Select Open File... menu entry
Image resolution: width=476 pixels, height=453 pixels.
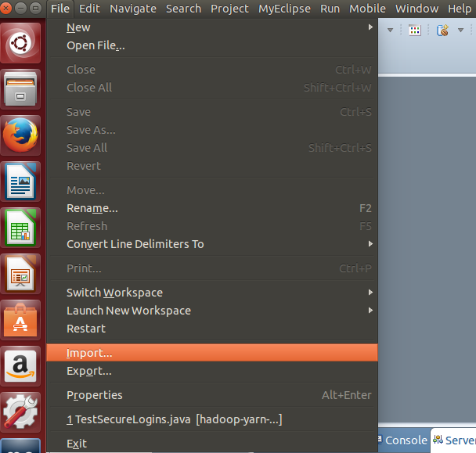(x=96, y=45)
